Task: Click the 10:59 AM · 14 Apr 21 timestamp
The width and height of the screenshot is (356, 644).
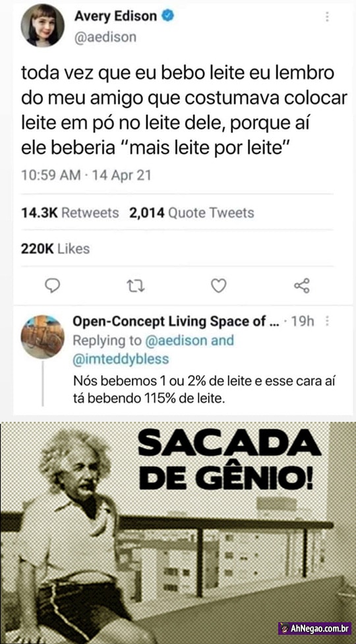Action: coord(86,175)
